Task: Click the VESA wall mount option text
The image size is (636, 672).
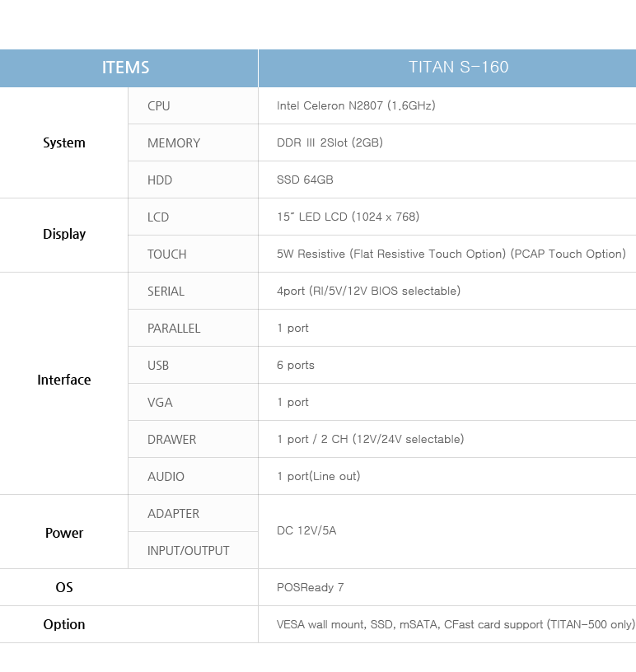Action: point(456,624)
